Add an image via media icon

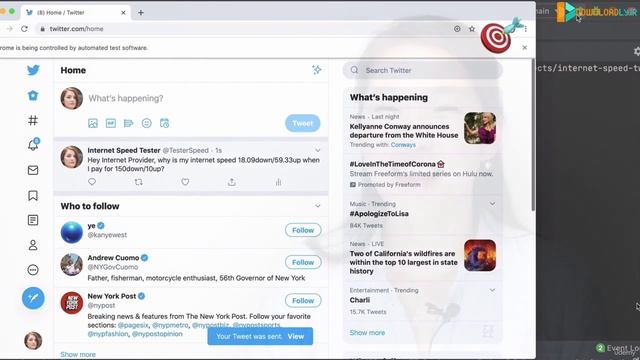(93, 123)
